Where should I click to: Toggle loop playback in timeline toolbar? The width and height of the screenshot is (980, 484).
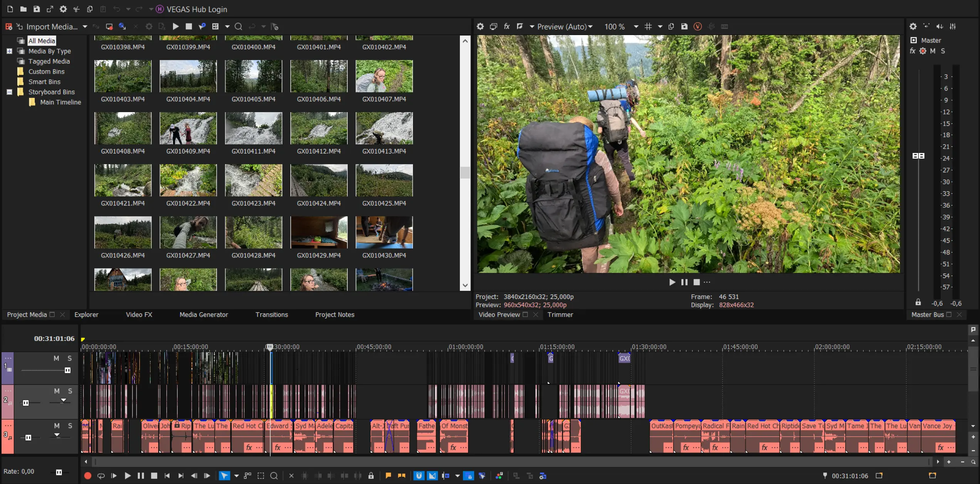(x=101, y=476)
